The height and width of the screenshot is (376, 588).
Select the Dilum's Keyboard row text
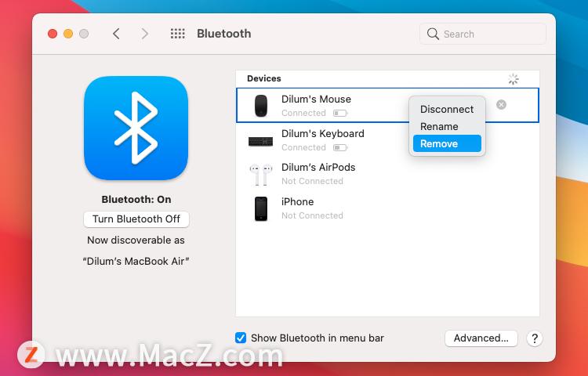coord(323,134)
